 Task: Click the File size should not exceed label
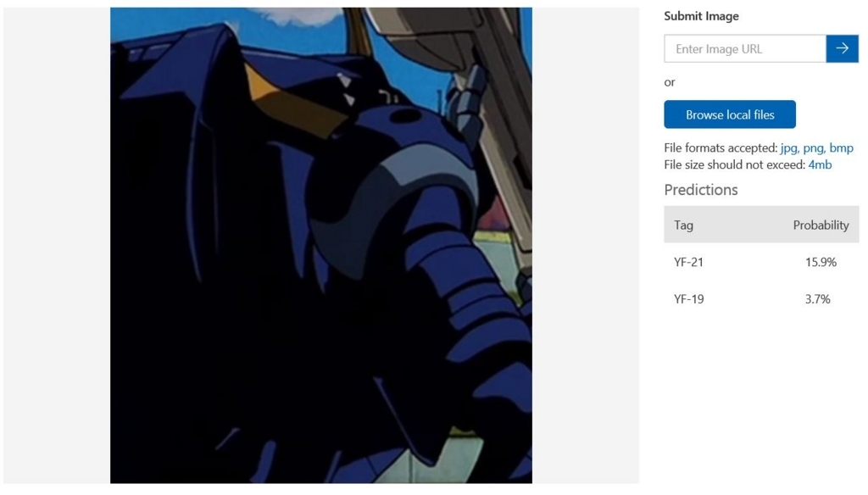click(735, 164)
